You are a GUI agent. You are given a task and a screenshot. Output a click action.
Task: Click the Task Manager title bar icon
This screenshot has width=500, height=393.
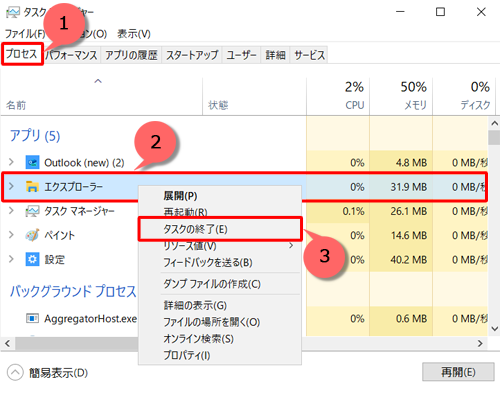coord(13,13)
